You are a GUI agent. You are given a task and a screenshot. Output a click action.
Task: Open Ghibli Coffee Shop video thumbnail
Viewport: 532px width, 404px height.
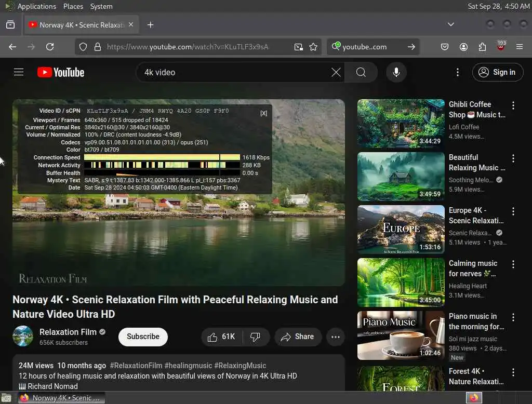pos(401,124)
